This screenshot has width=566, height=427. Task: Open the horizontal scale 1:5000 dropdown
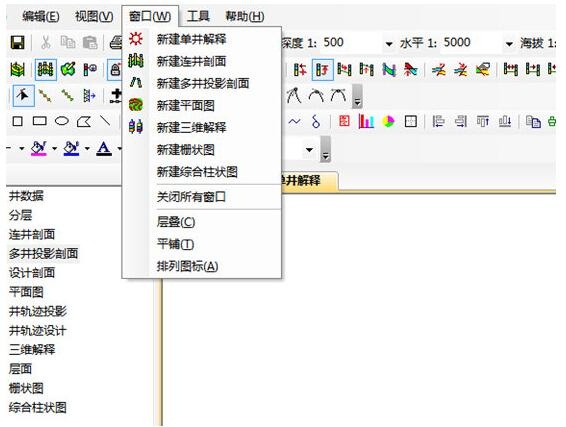(x=509, y=44)
